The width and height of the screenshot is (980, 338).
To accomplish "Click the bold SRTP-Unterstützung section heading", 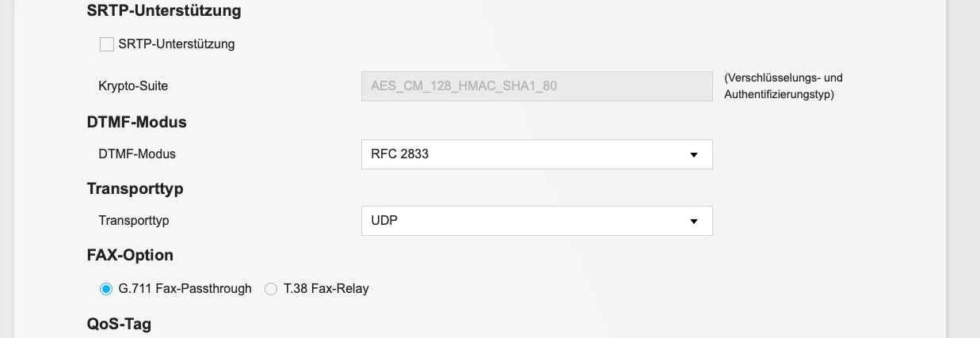I will (164, 11).
